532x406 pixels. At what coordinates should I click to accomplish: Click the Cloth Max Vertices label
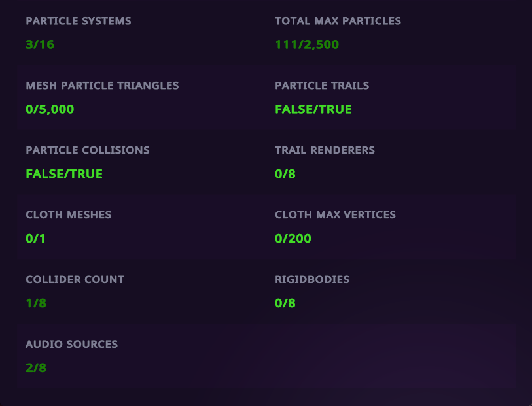[336, 215]
